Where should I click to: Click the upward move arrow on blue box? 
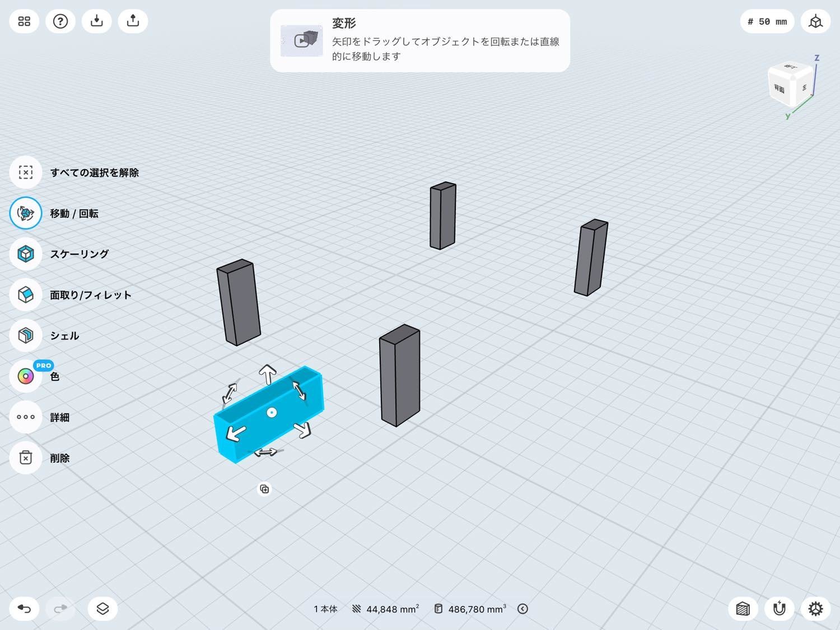[x=268, y=374]
